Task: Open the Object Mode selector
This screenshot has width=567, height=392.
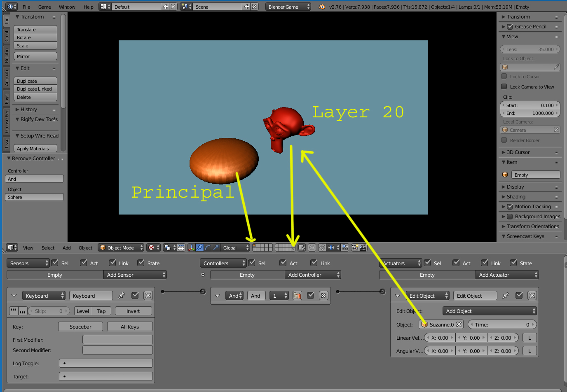Action: (121, 248)
